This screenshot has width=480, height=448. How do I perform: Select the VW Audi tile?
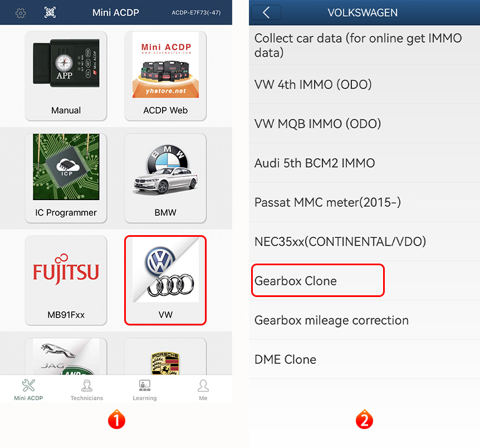(x=165, y=280)
